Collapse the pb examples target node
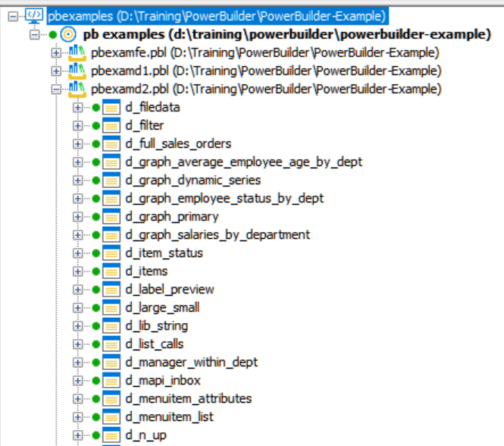Viewport: 504px width, 446px height. click(34, 34)
